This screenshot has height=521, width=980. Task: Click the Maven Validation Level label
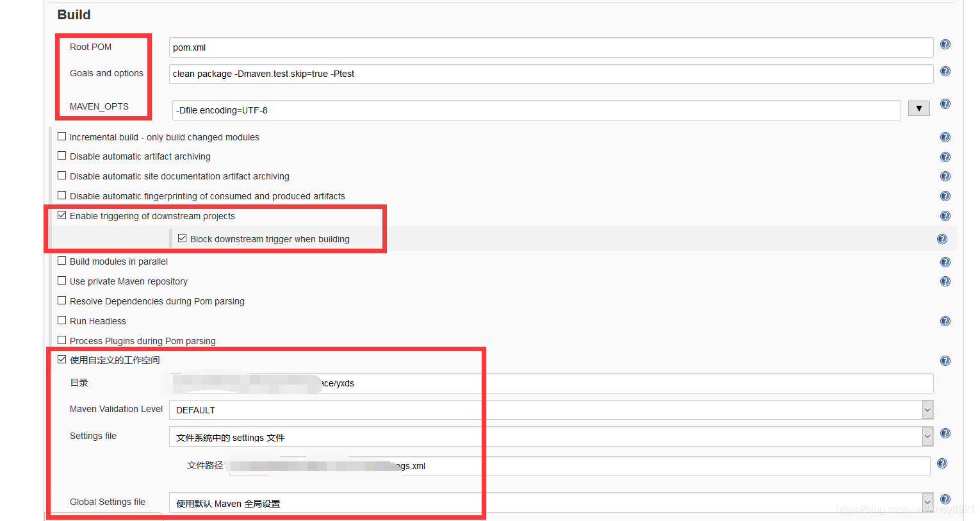[116, 409]
